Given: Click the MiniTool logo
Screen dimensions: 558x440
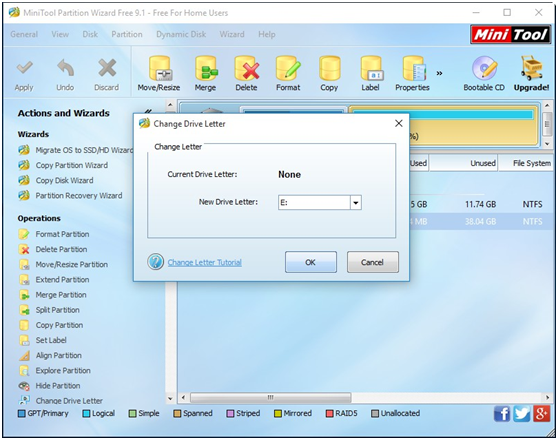Looking at the screenshot, I should tap(510, 35).
